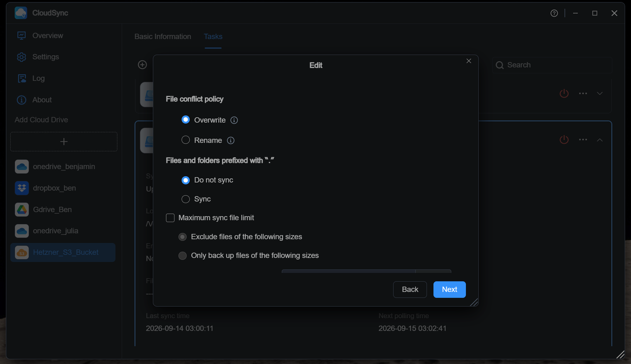Image resolution: width=631 pixels, height=364 pixels.
Task: Click the CloudSync app logo icon
Action: (21, 13)
